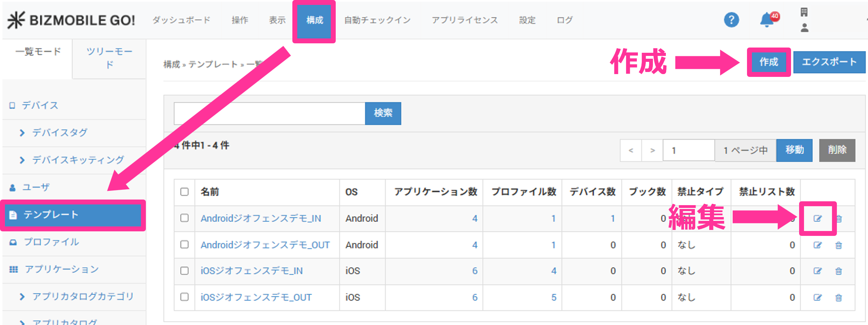The height and width of the screenshot is (325, 868).
Task: Click trash icon for iOSジオフェンスデモ_OUT row
Action: [839, 298]
